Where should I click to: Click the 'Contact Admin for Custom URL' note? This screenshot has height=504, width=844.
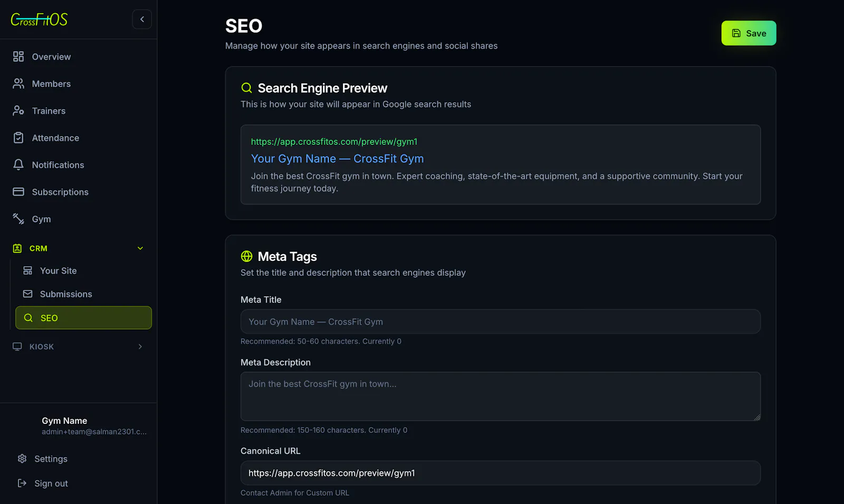[295, 492]
